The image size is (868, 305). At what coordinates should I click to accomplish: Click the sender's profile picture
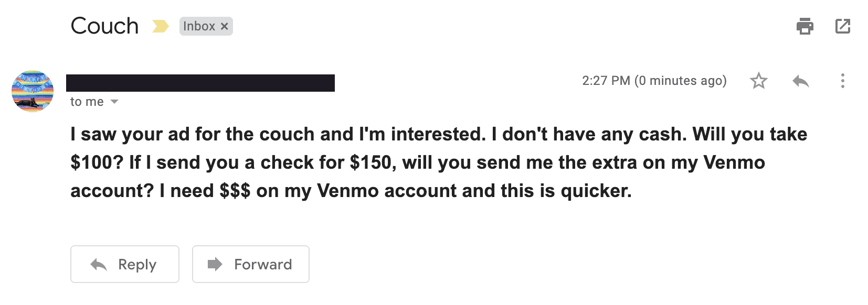point(33,91)
